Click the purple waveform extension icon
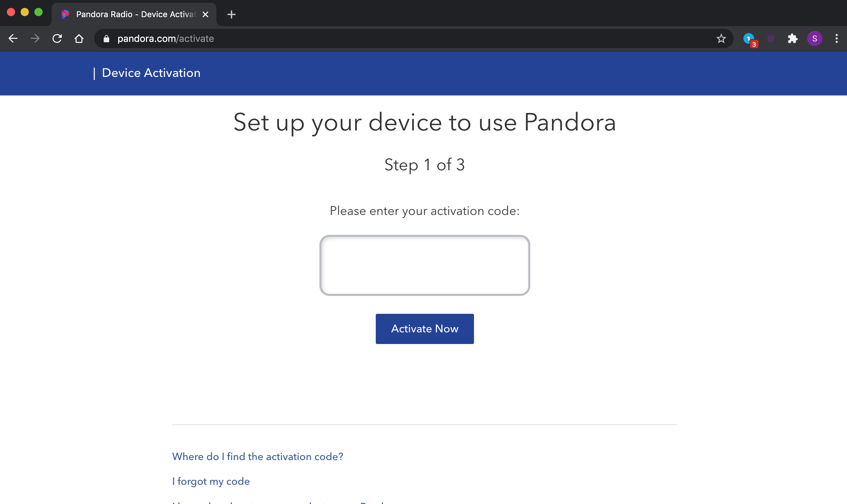This screenshot has width=847, height=504. pyautogui.click(x=771, y=38)
